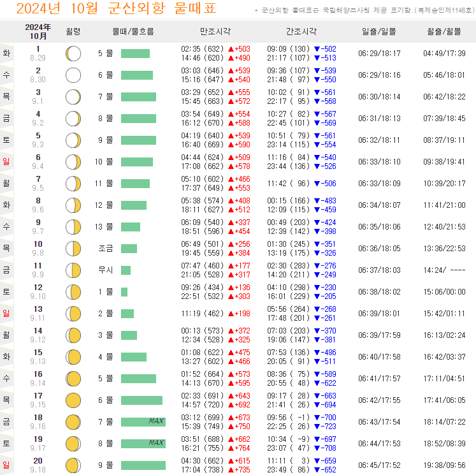This screenshot has height=475, width=476.
Task: Click red up arrow beside +503
Action: tap(231, 49)
